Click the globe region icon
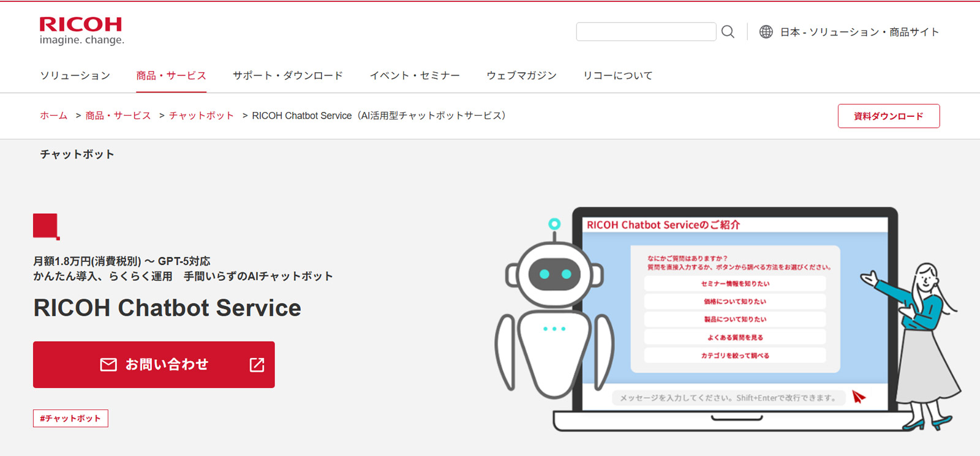 pos(766,32)
